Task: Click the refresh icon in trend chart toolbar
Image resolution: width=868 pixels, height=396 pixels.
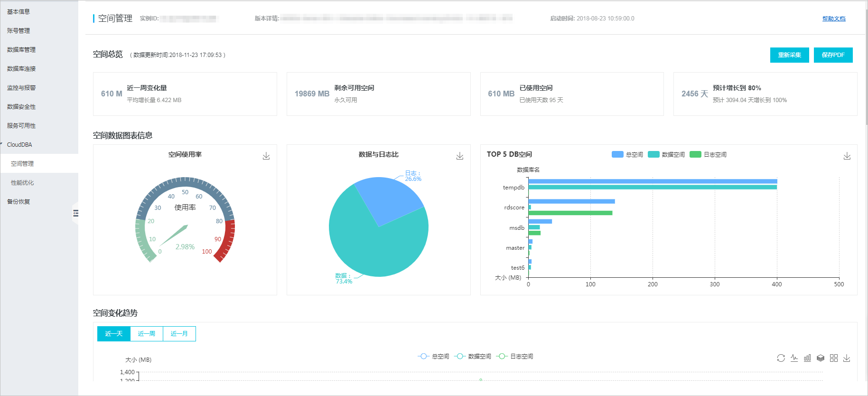Action: click(x=781, y=358)
